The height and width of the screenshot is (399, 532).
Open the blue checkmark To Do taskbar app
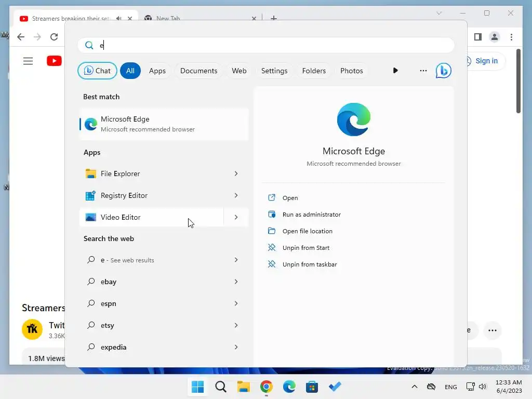click(335, 387)
